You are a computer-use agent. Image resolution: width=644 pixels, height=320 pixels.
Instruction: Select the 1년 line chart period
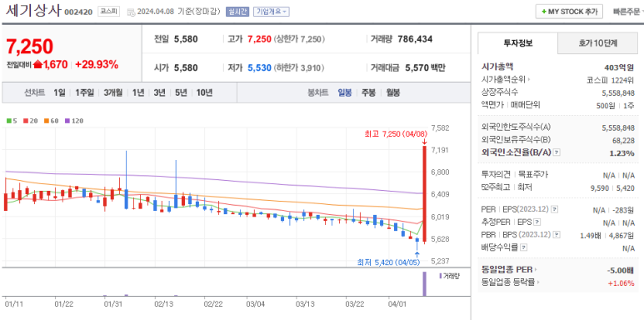[138, 92]
